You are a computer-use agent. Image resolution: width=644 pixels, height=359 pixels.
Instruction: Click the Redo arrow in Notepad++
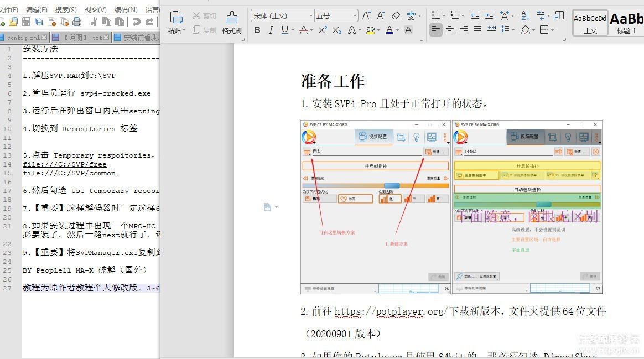tap(149, 22)
